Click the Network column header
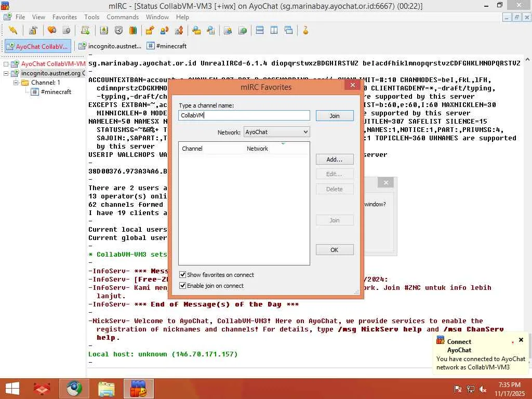532x399 pixels. (x=276, y=149)
